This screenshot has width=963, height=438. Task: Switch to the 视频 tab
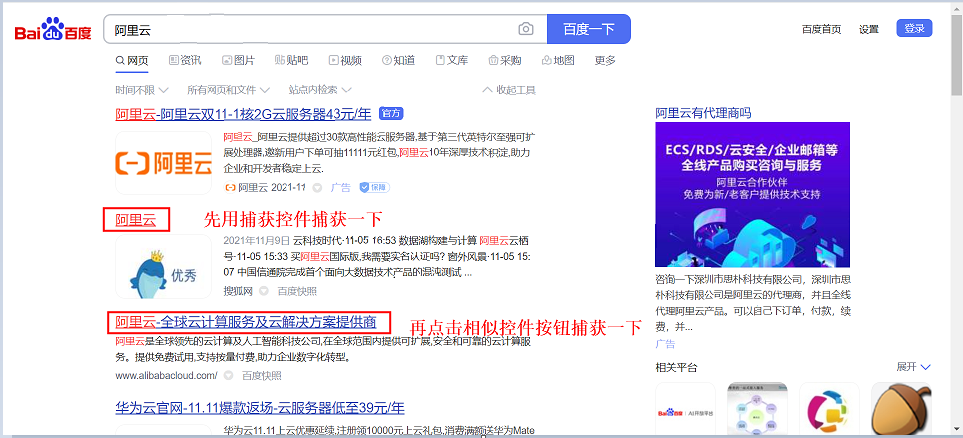pyautogui.click(x=345, y=60)
